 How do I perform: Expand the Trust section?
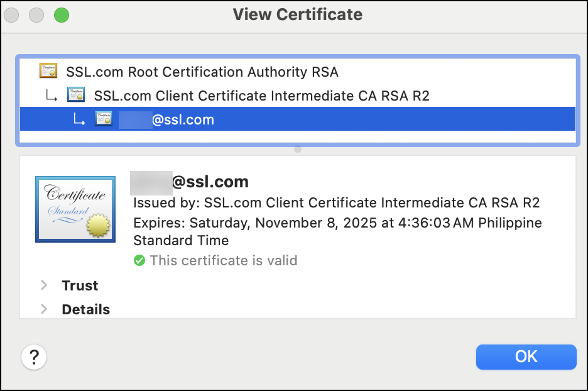click(x=44, y=285)
